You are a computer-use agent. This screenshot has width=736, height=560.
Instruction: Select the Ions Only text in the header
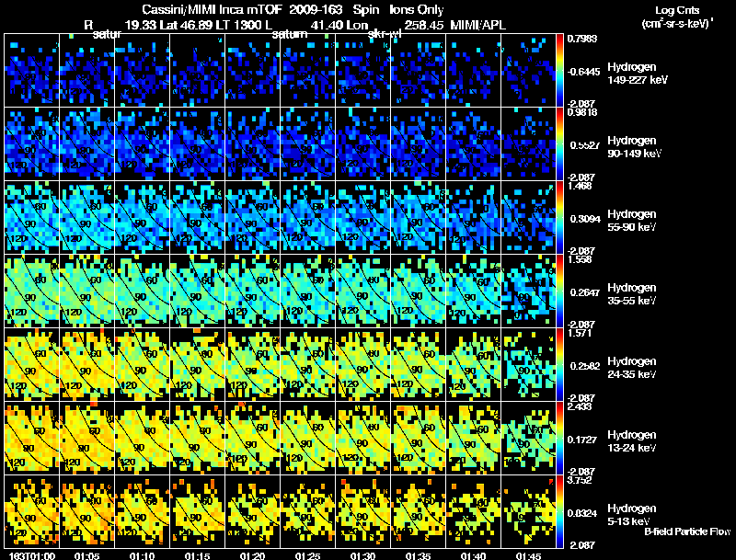coord(417,9)
